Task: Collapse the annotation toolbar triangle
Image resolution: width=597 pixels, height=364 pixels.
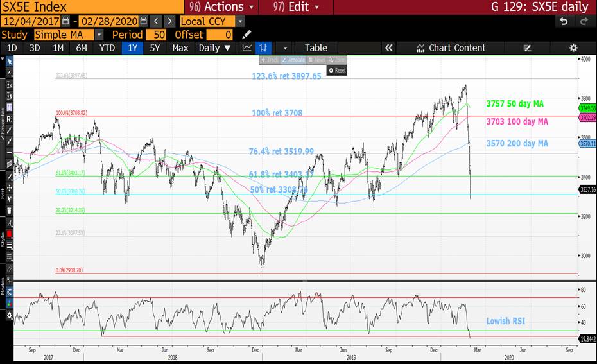Action: pyautogui.click(x=3, y=60)
